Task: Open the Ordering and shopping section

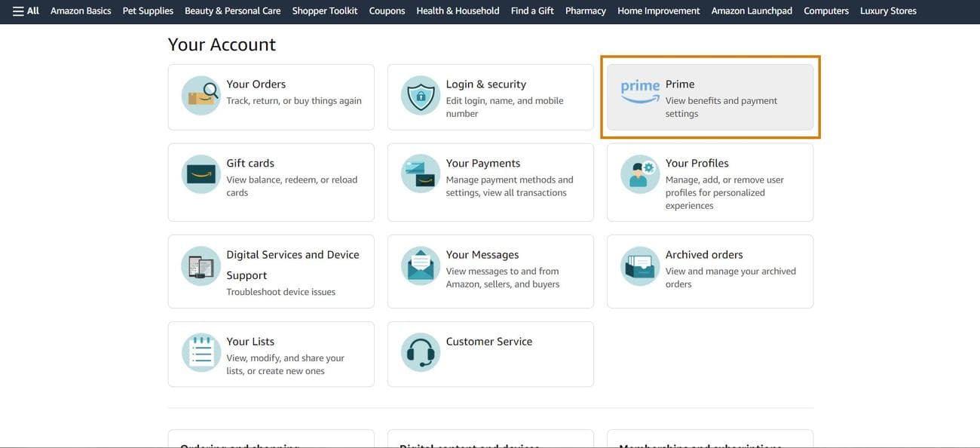Action: tap(240, 445)
